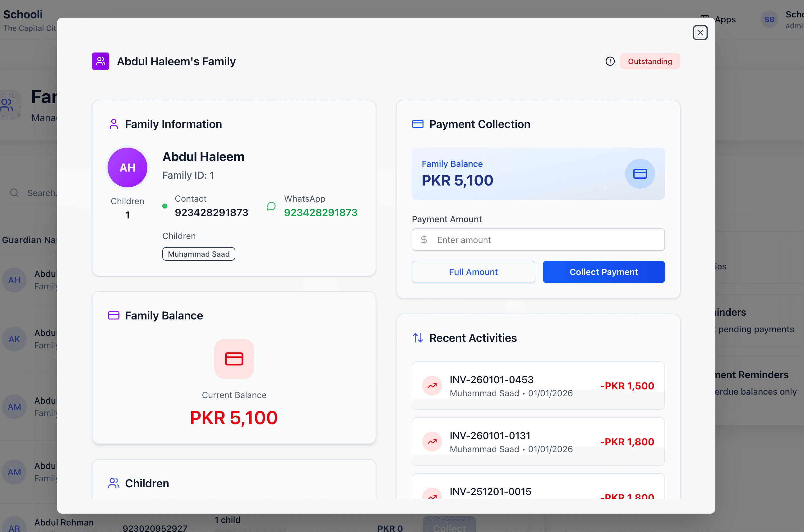Click the green status dot beside Contact
The image size is (804, 532).
tap(165, 206)
